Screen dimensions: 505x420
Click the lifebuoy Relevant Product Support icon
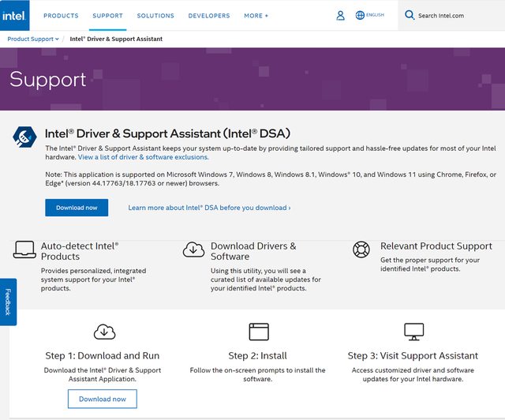click(x=361, y=249)
